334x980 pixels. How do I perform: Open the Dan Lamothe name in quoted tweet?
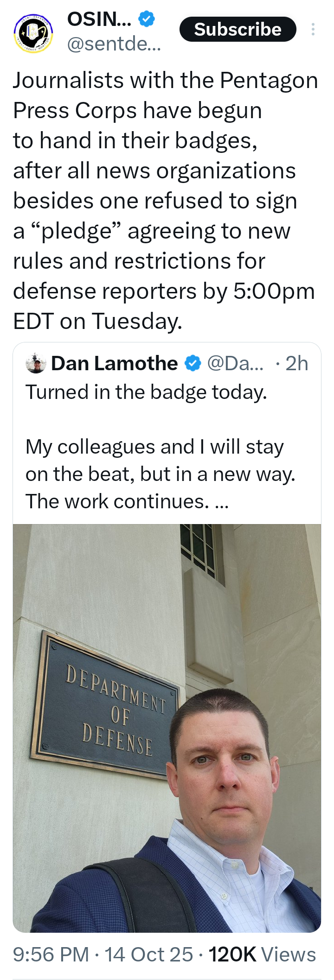click(x=115, y=363)
